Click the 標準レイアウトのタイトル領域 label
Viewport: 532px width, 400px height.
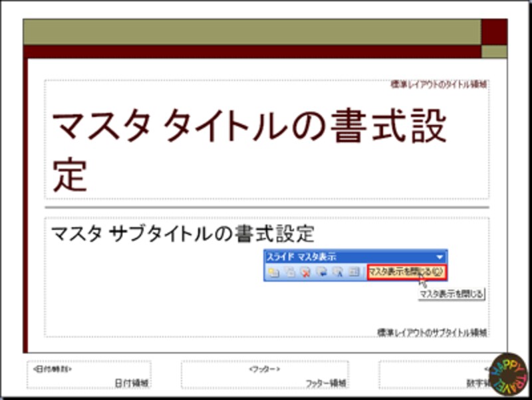point(439,84)
